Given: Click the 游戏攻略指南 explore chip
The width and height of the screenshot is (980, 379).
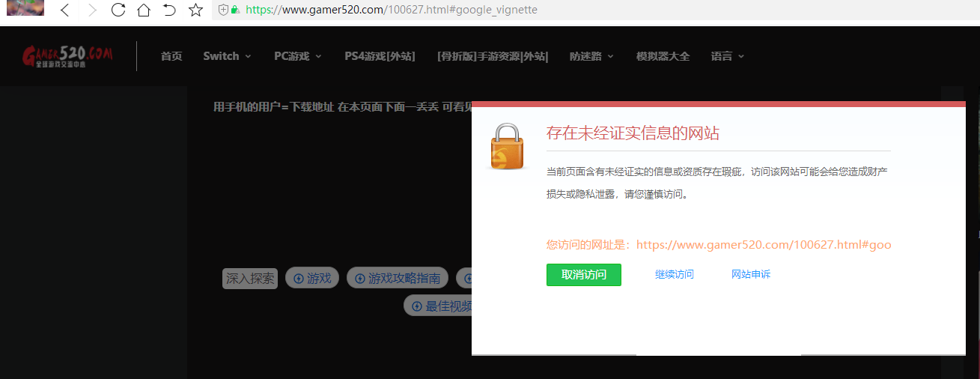Looking at the screenshot, I should click(x=398, y=279).
